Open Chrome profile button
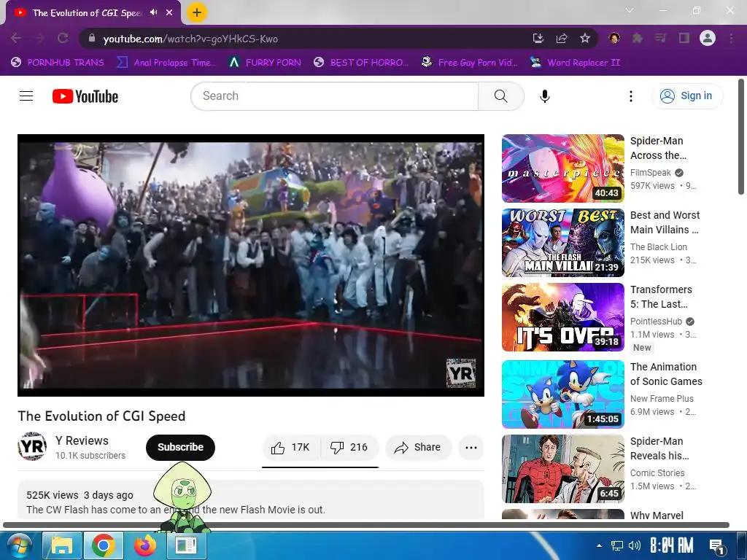Image resolution: width=747 pixels, height=560 pixels. click(708, 38)
